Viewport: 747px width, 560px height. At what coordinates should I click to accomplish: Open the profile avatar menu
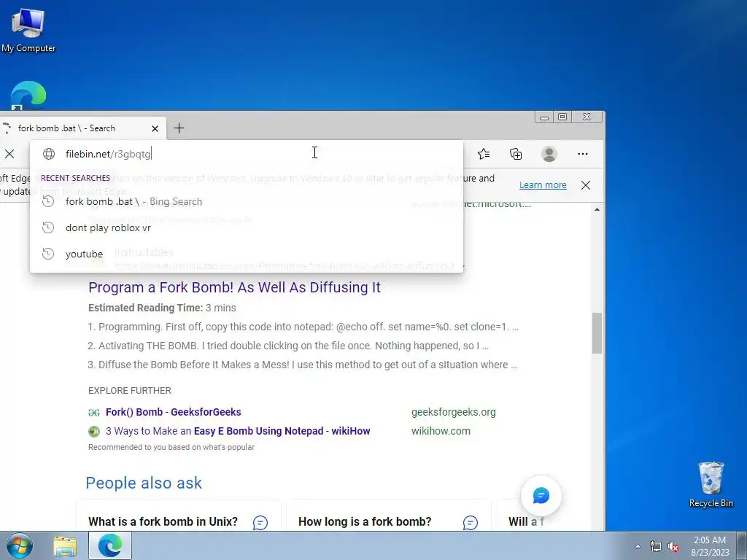coord(549,154)
